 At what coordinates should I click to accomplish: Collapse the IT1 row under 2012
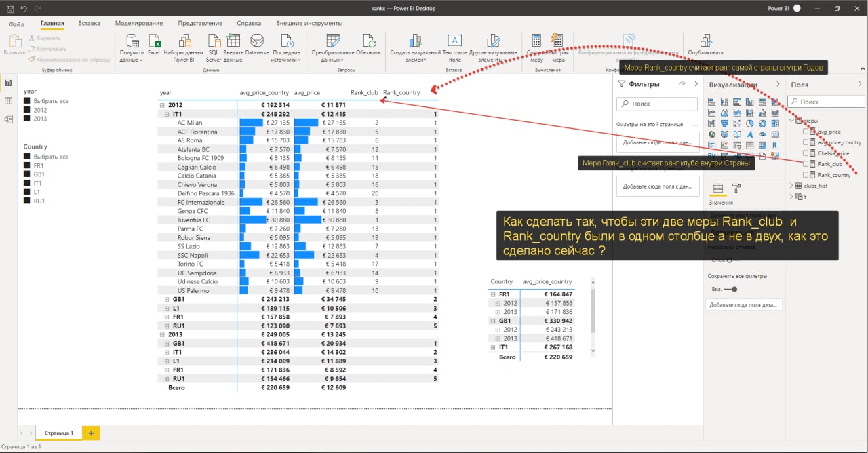167,114
